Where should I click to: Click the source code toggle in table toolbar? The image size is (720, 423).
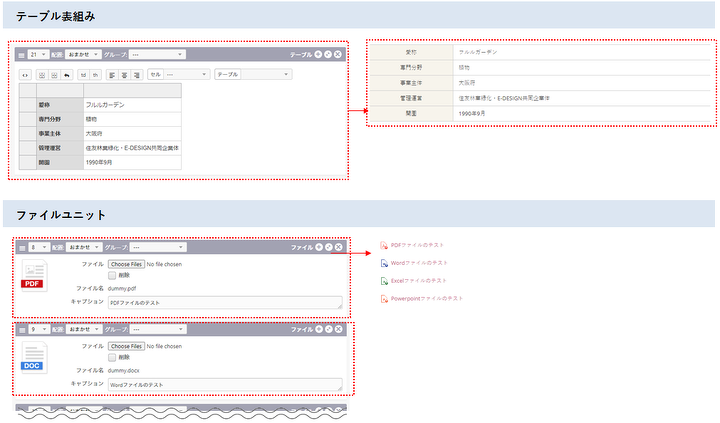(x=25, y=75)
